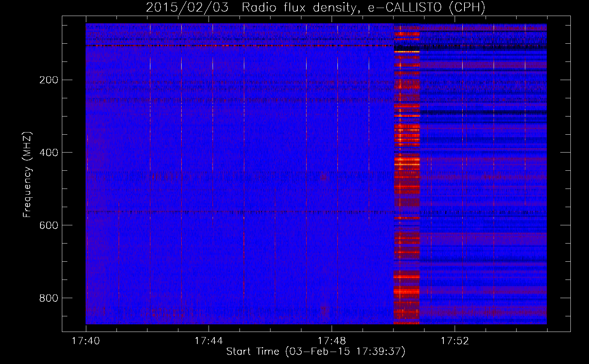Click the 'Frequency (MHZ)' axis label
589x364 pixels.
tap(27, 174)
